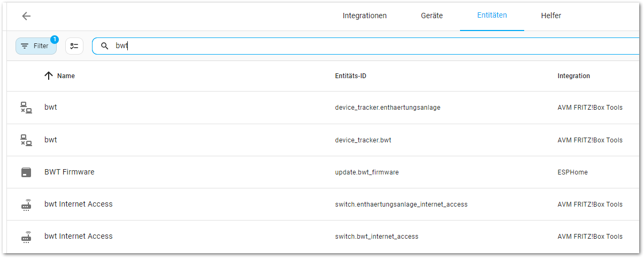This screenshot has width=644, height=258.
Task: Click the back arrow icon
Action: 26,16
